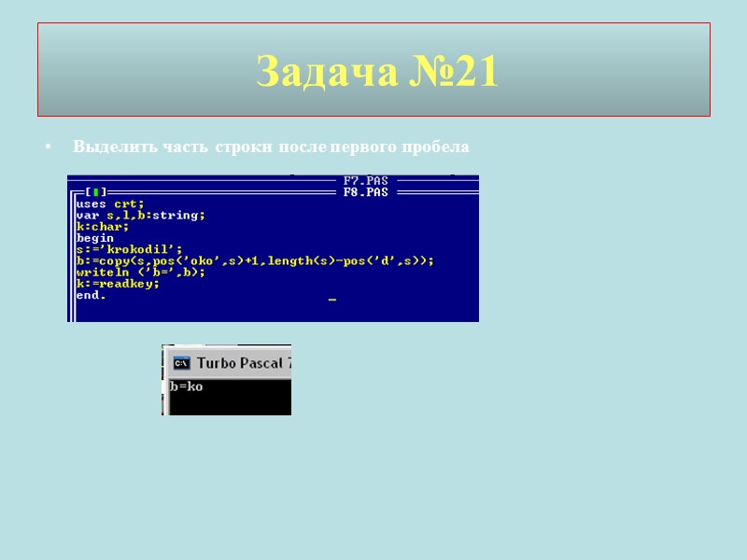Click the 'uses crt;' code line
The image size is (747, 560).
pyautogui.click(x=110, y=204)
